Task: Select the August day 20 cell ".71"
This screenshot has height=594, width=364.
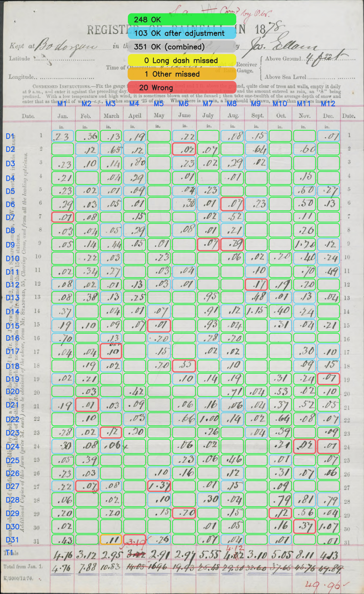Action: (x=232, y=391)
